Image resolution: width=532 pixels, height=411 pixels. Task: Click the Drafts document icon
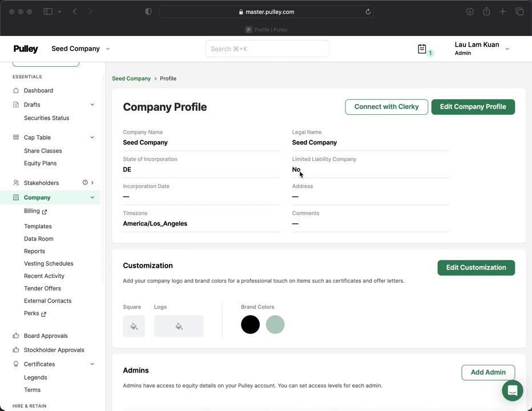click(16, 104)
